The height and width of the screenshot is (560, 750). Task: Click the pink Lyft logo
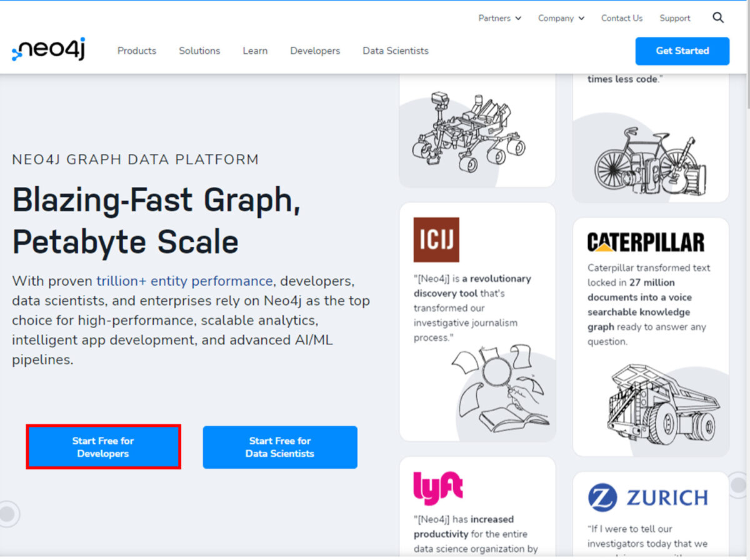[437, 487]
